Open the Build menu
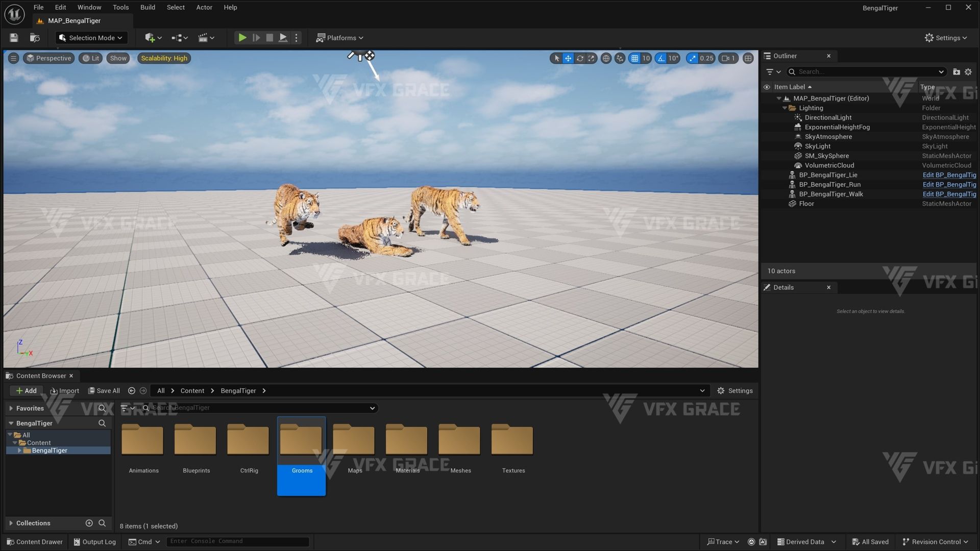This screenshot has width=980, height=551. tap(148, 7)
